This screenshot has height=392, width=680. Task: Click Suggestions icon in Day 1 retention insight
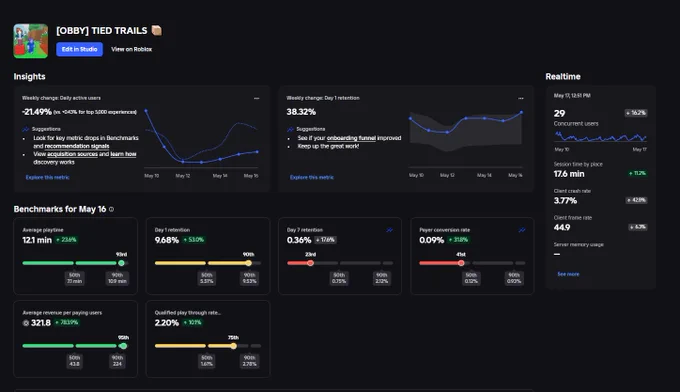coord(290,129)
